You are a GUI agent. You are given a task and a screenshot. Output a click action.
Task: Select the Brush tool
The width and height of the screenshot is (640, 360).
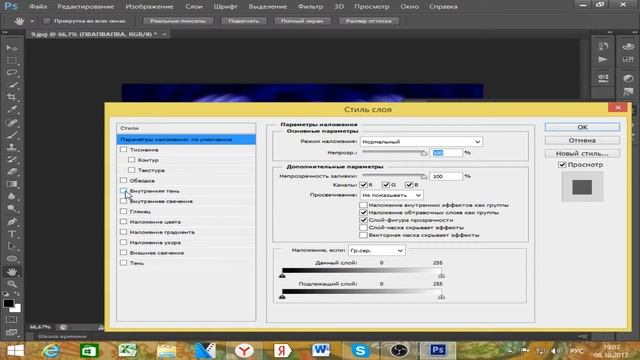click(x=11, y=135)
